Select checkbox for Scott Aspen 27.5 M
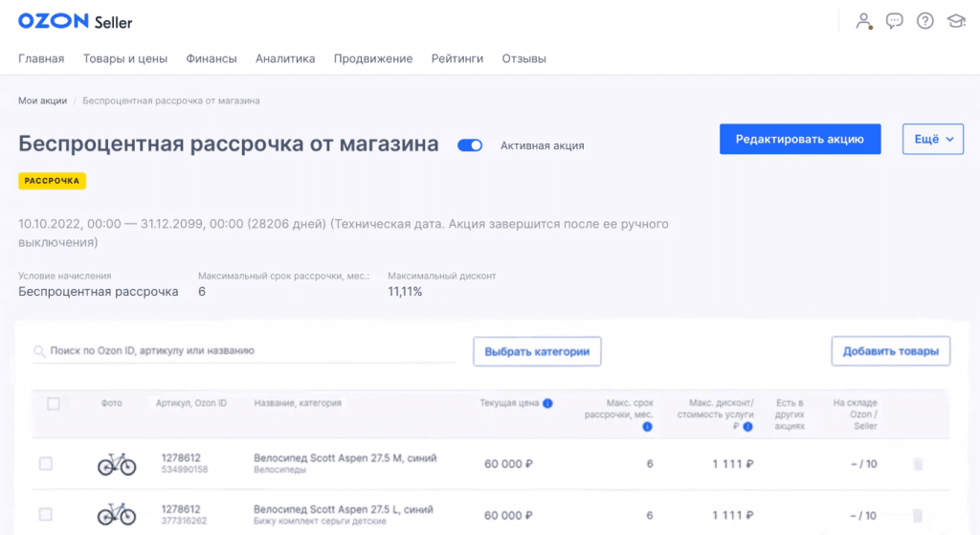The height and width of the screenshot is (535, 980). tap(46, 464)
